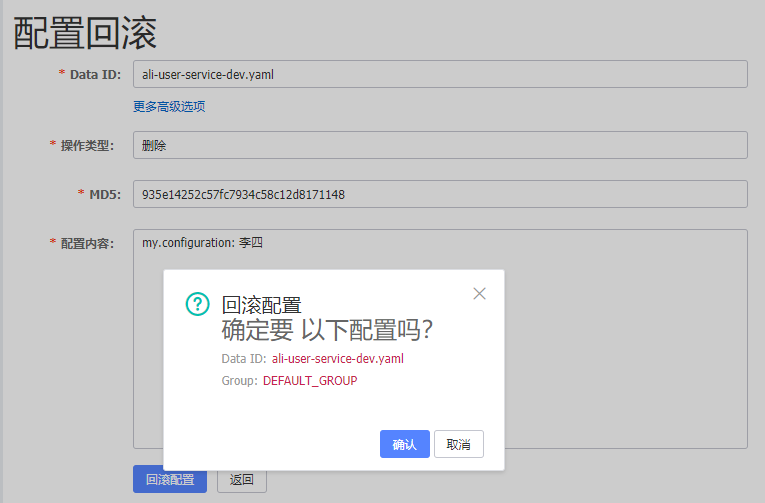This screenshot has height=503, width=765.
Task: Click the Group: label in the dialog
Action: pos(240,381)
